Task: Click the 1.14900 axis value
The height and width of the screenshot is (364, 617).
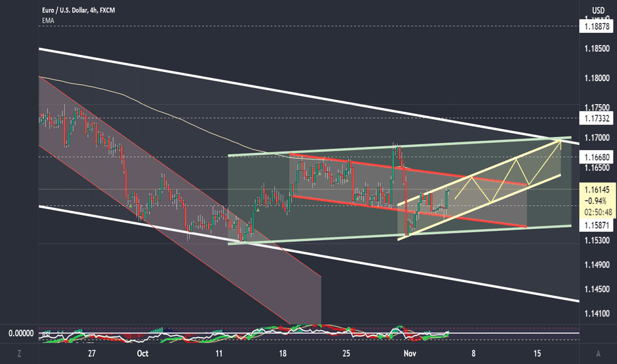Action: pyautogui.click(x=596, y=265)
